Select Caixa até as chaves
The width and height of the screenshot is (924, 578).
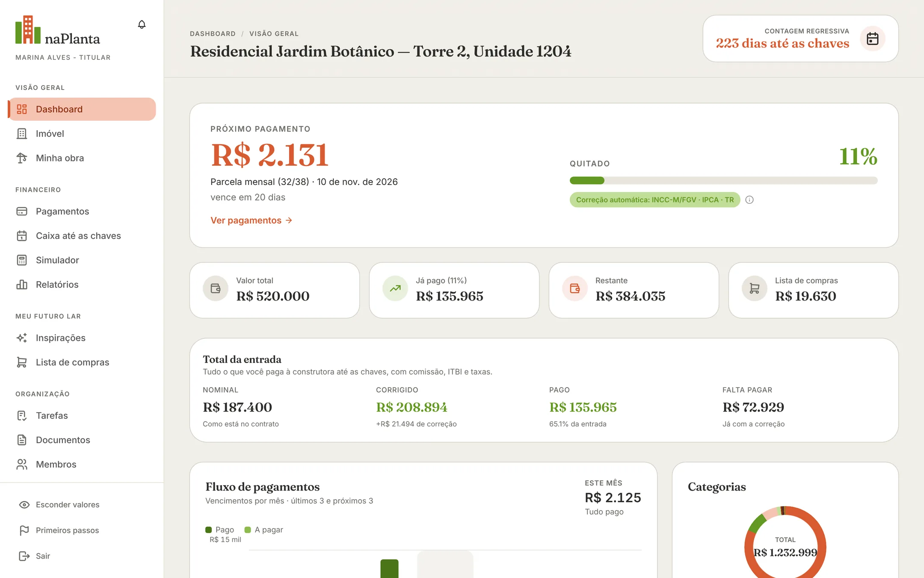pos(82,235)
